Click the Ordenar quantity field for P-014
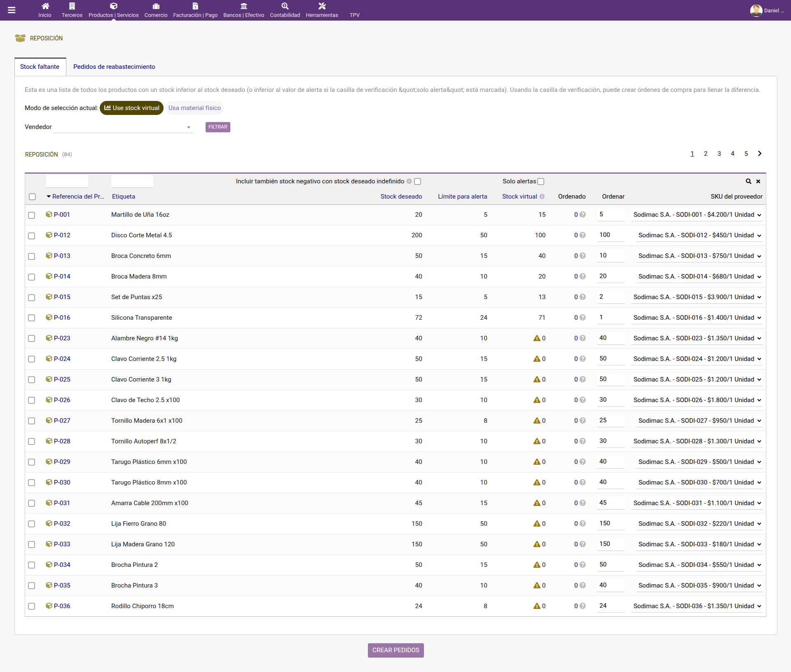 tap(611, 276)
